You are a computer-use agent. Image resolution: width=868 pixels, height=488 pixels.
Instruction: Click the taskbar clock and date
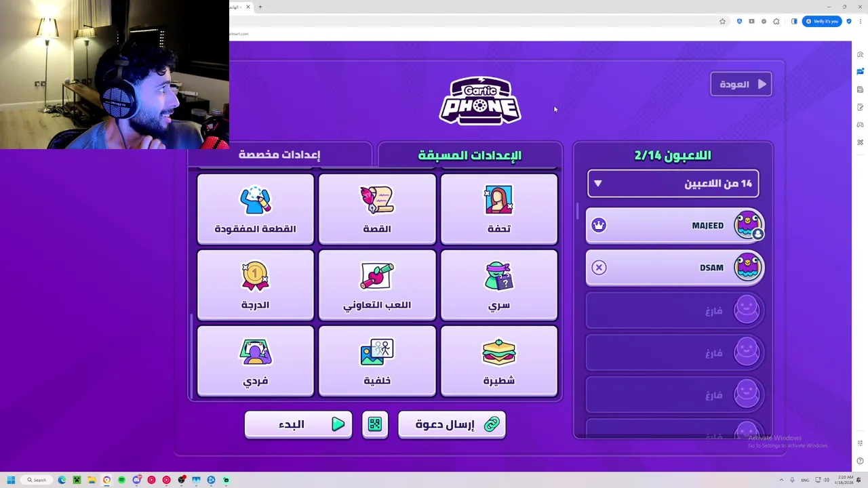click(844, 480)
